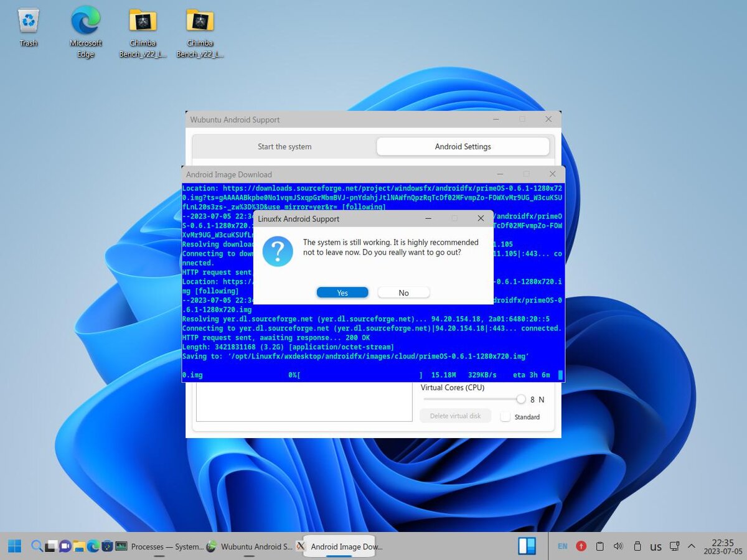Expand the hidden tray icons chevron
Viewport: 747px width, 560px height.
click(692, 546)
